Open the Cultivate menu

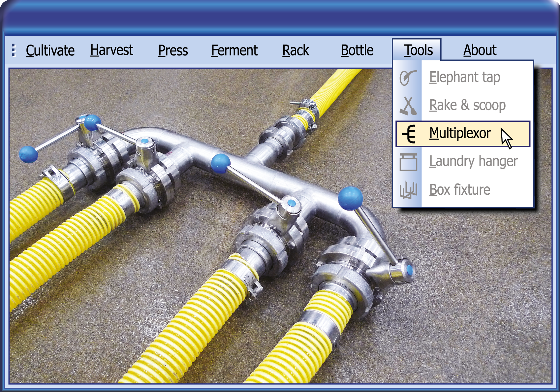pyautogui.click(x=50, y=50)
